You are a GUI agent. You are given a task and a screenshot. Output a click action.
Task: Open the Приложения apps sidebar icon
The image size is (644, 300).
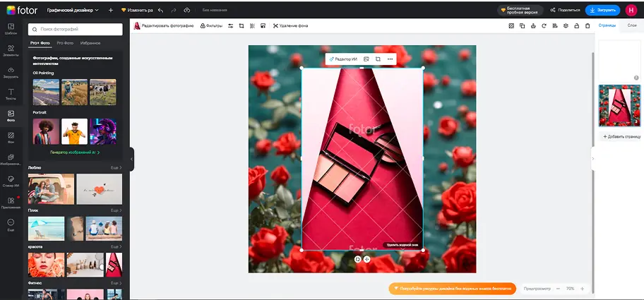pos(11,203)
